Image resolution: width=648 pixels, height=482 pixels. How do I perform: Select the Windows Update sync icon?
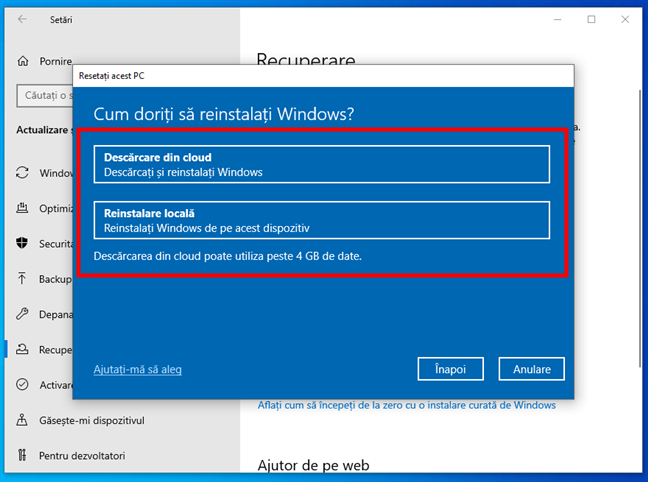[22, 173]
